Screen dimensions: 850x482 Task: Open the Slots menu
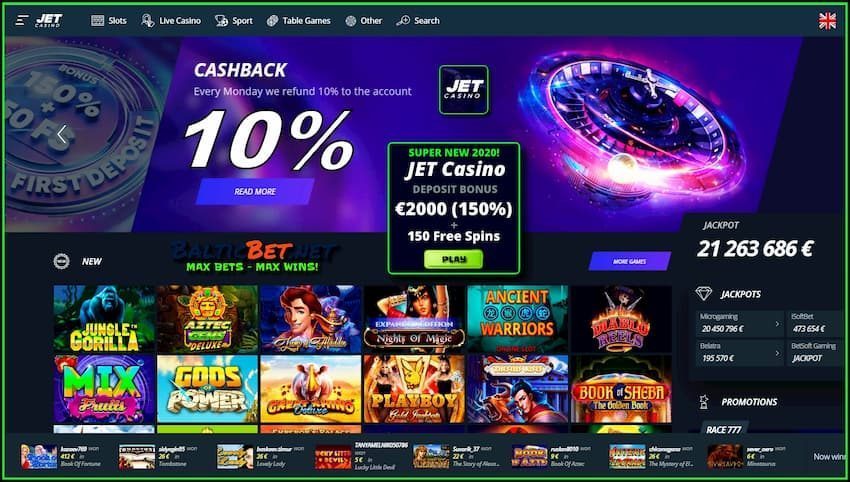tap(108, 21)
